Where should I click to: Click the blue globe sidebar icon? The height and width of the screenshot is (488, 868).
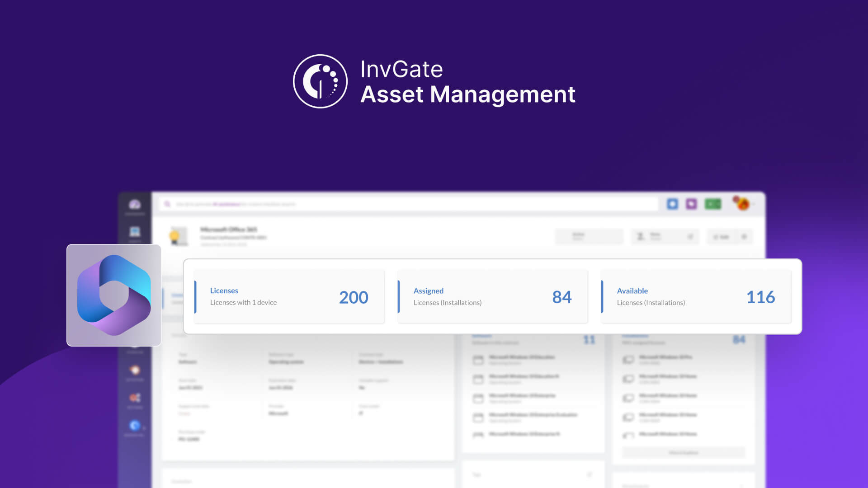[x=135, y=425]
